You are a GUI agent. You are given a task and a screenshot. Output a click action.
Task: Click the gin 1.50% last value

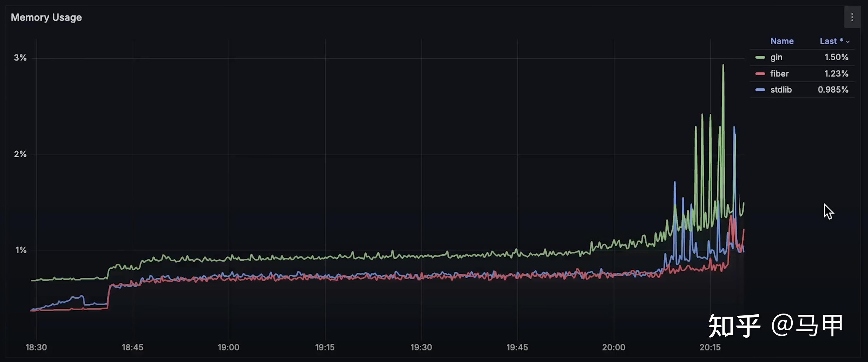(x=836, y=57)
